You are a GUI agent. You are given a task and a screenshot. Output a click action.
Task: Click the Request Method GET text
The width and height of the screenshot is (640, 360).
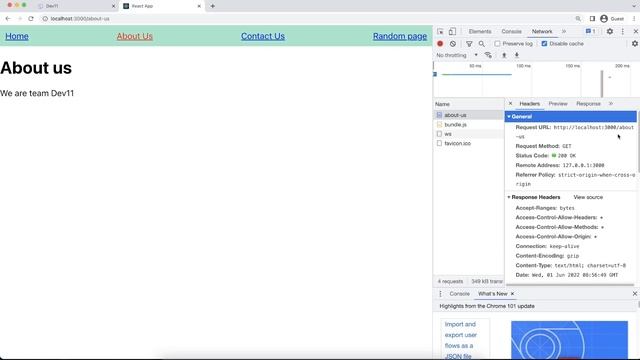543,146
